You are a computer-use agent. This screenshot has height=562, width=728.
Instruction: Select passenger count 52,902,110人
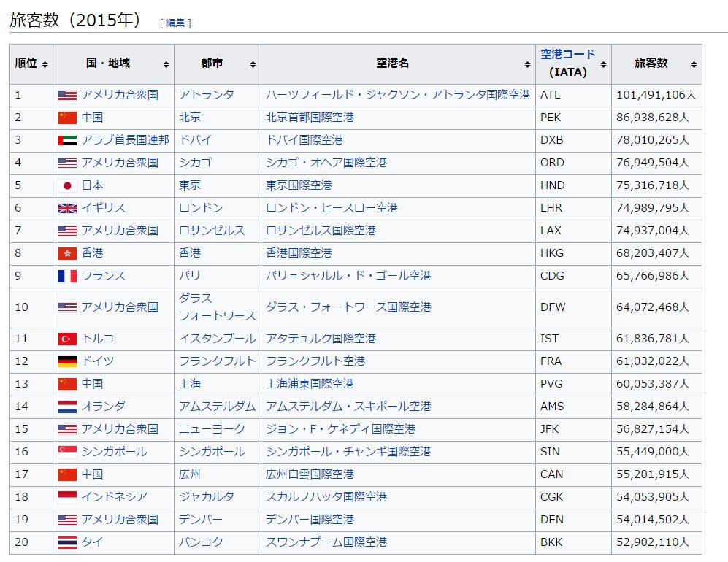pos(652,542)
